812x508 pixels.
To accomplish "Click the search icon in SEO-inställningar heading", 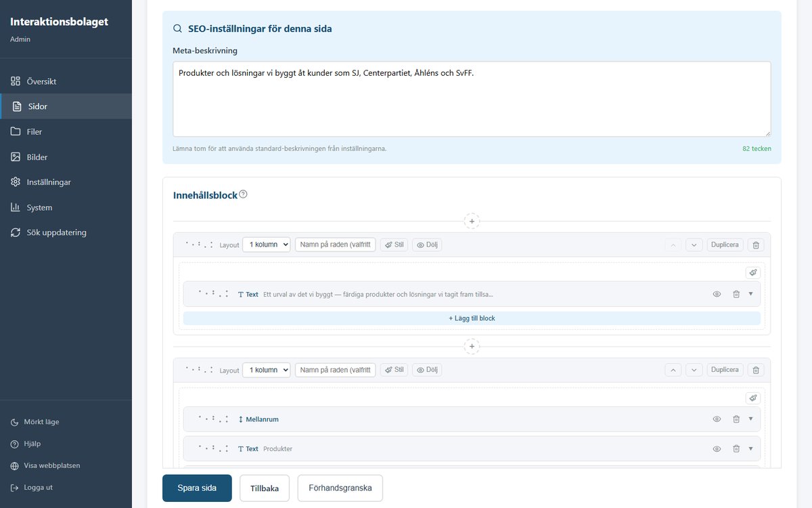I will 178,28.
